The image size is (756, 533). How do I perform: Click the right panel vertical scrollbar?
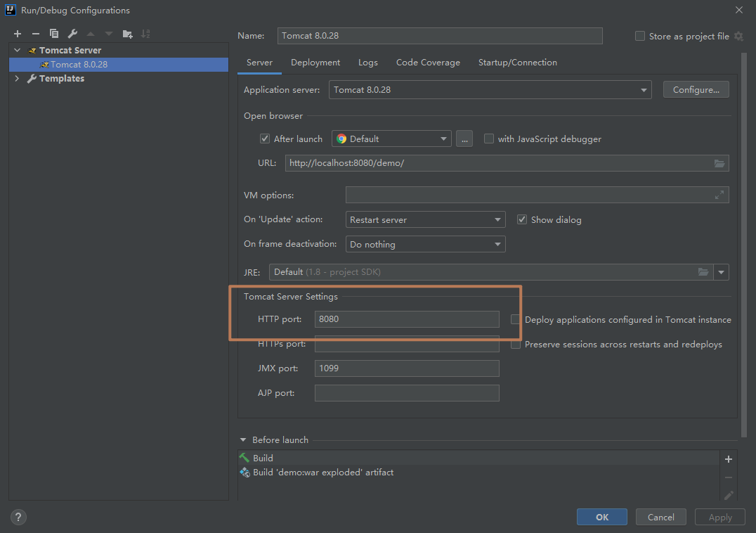pos(744,245)
